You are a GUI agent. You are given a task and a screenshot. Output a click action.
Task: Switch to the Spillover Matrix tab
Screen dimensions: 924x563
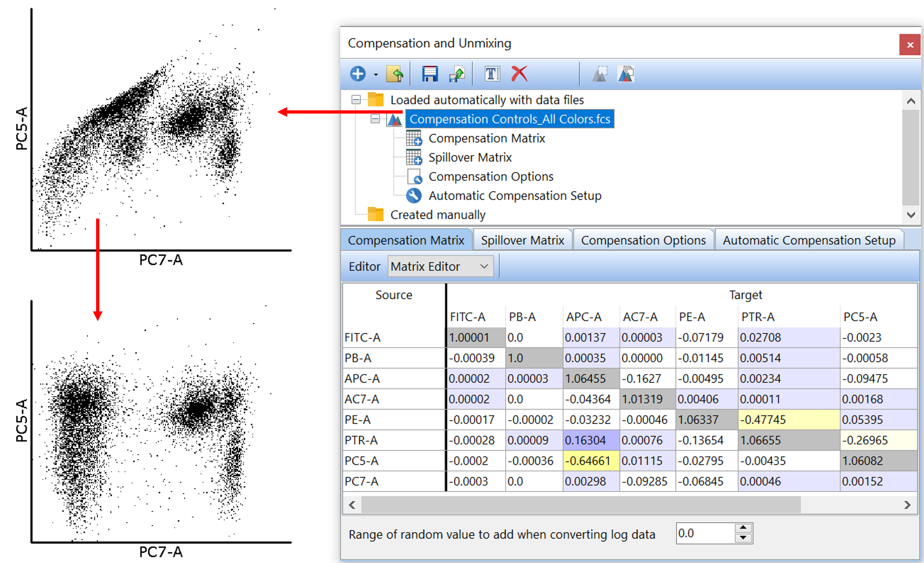coord(522,240)
